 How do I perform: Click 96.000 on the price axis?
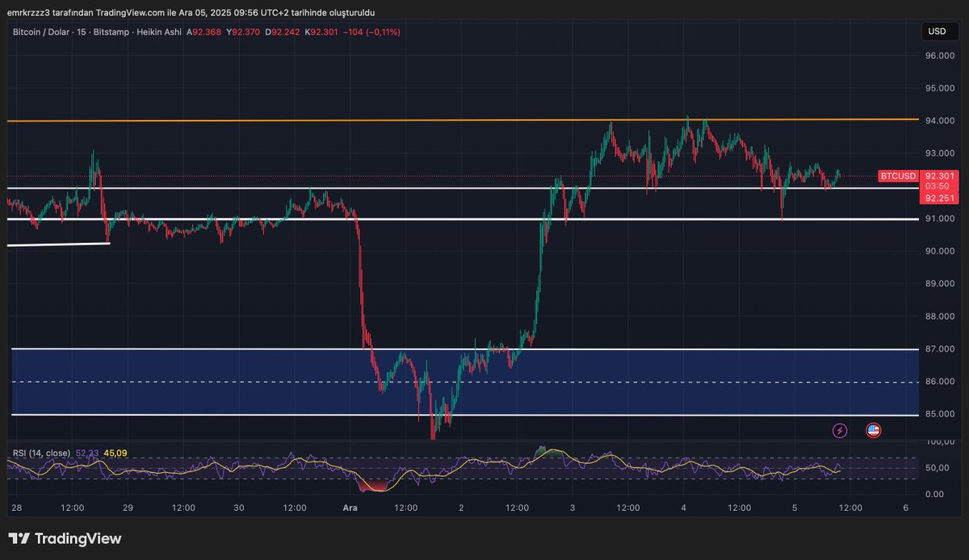(941, 56)
